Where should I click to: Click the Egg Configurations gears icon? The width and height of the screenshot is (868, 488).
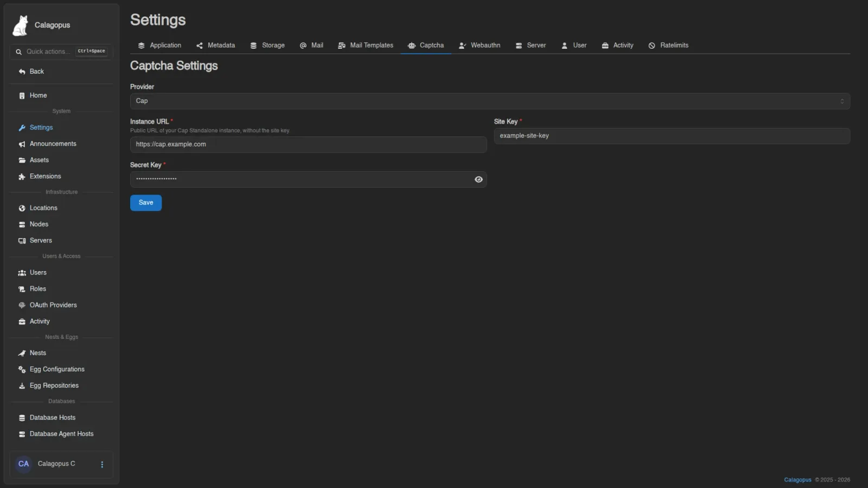pyautogui.click(x=22, y=369)
